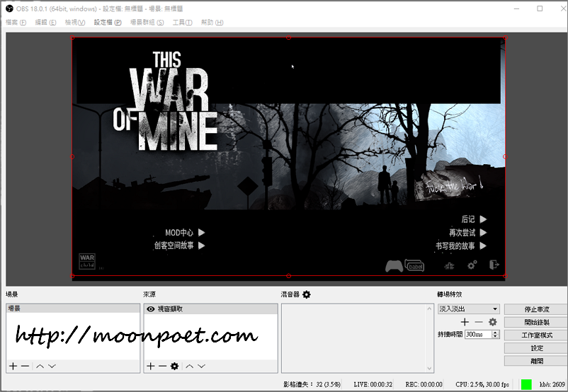Open the 檔案 (F) menu
Viewport: 568px width, 392px height.
(x=16, y=23)
